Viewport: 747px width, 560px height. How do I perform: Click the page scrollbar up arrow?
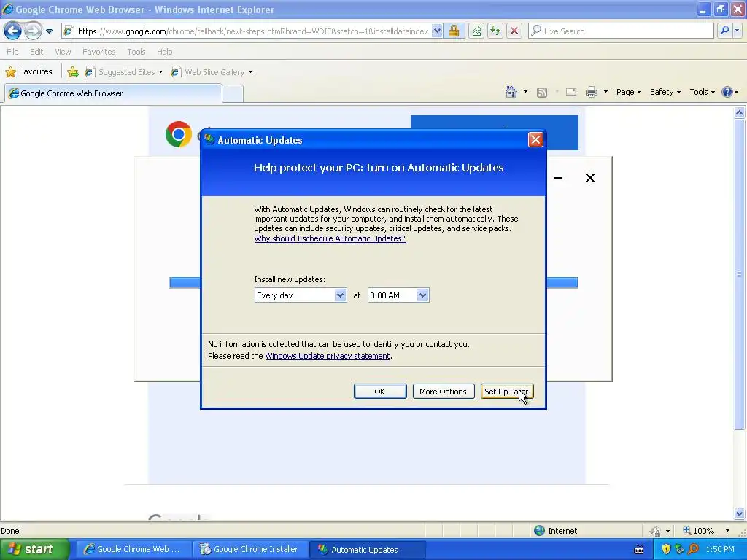point(740,113)
